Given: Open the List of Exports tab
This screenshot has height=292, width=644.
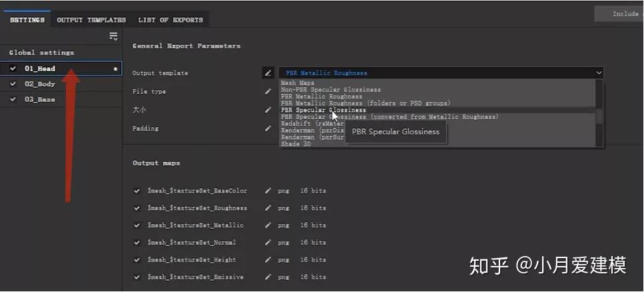Looking at the screenshot, I should [170, 20].
